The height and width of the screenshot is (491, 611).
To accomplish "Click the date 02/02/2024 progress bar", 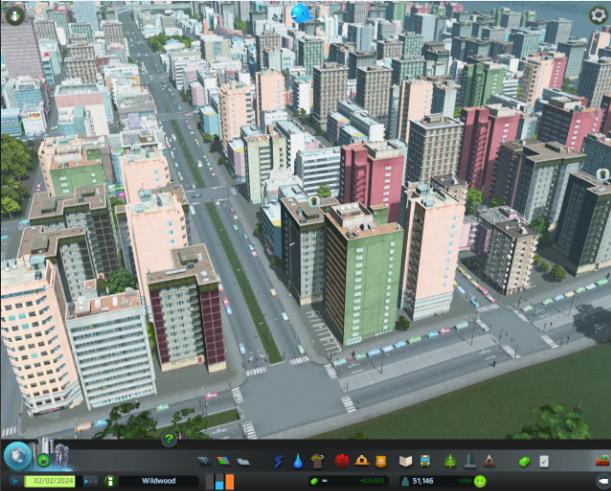I will 49,482.
